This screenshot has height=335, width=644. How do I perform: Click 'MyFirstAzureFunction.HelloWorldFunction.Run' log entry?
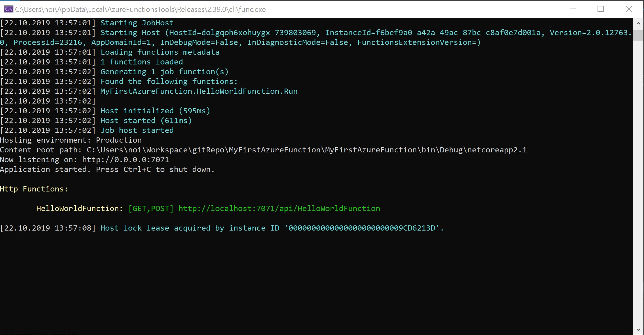199,91
